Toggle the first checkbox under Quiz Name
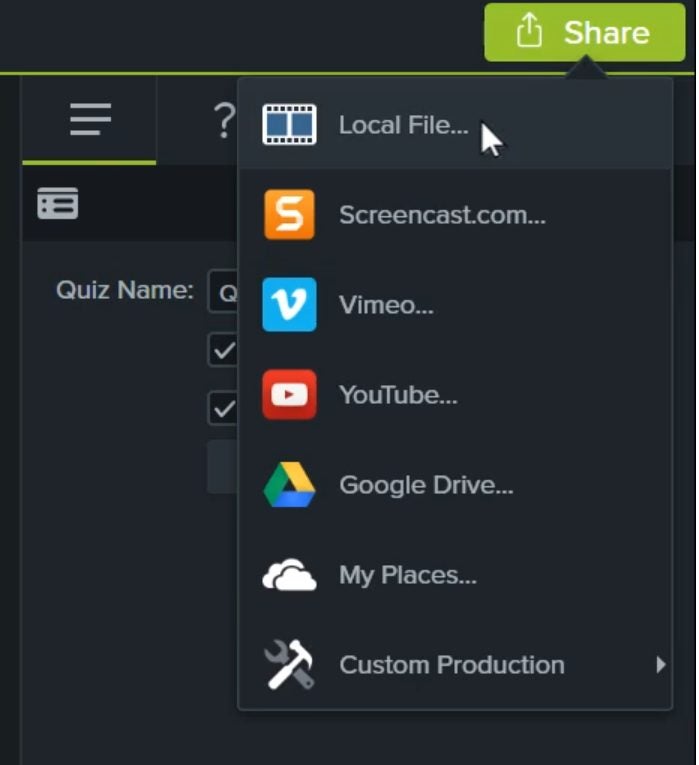Viewport: 699px width, 765px height. (223, 350)
